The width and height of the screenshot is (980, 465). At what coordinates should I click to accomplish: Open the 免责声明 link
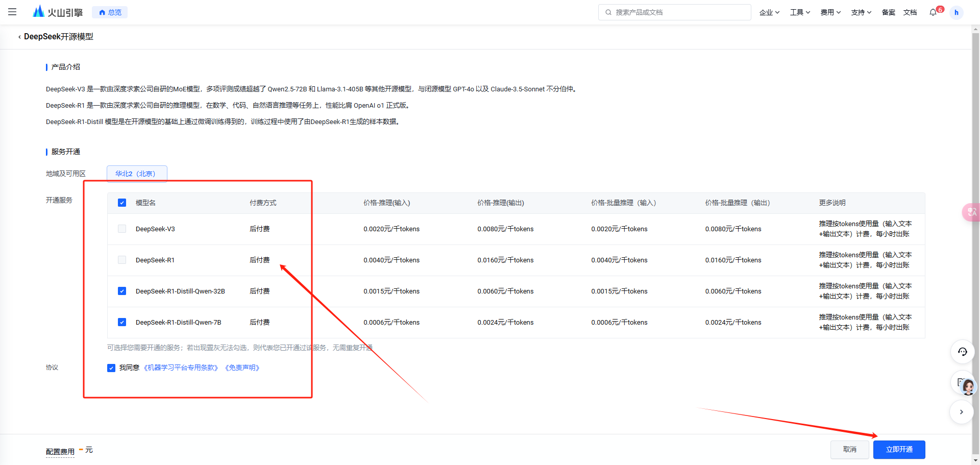click(242, 368)
